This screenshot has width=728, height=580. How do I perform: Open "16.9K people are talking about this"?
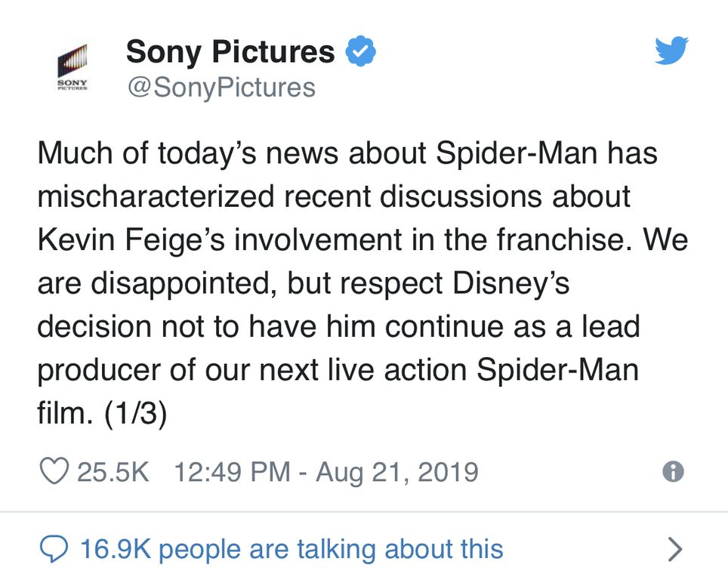[x=291, y=549]
